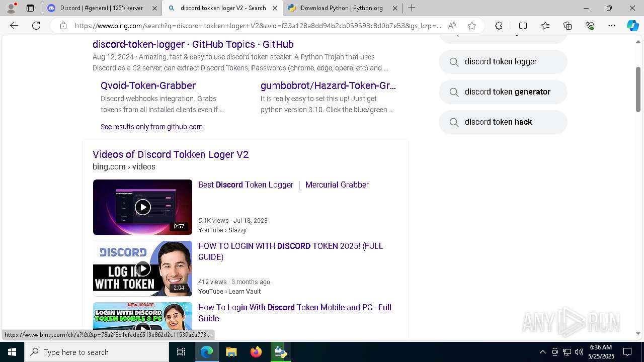The image size is (644, 362).
Task: Select related search discord token logger
Action: [503, 62]
